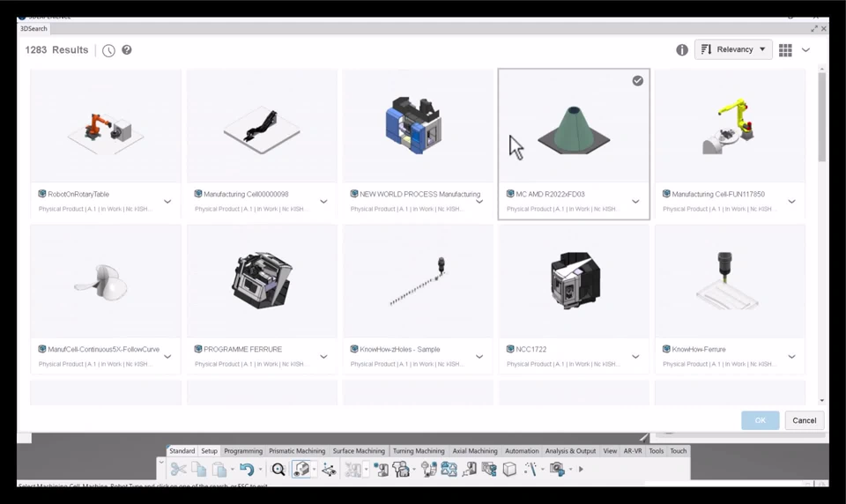Viewport: 846px width, 504px height.
Task: Click the capture camera icon
Action: click(557, 470)
